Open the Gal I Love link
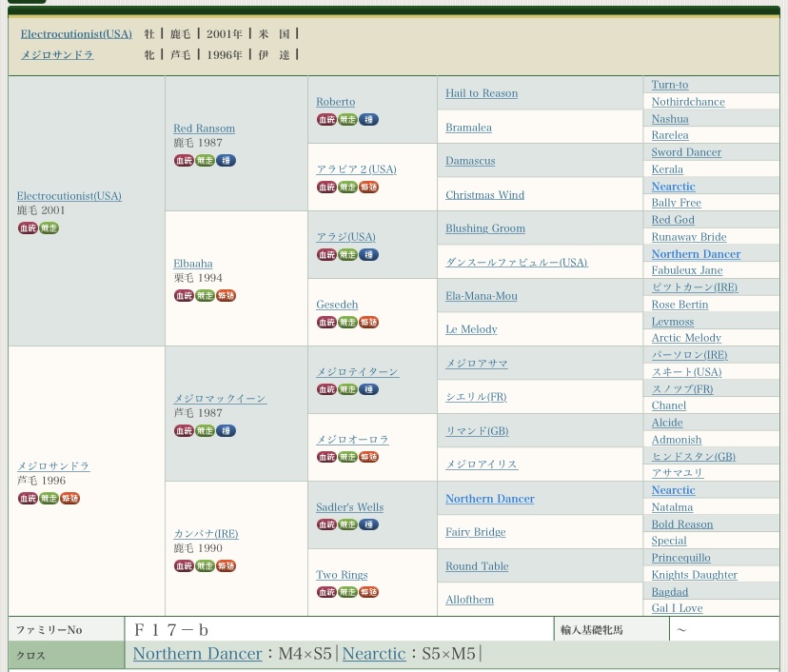 click(x=677, y=608)
